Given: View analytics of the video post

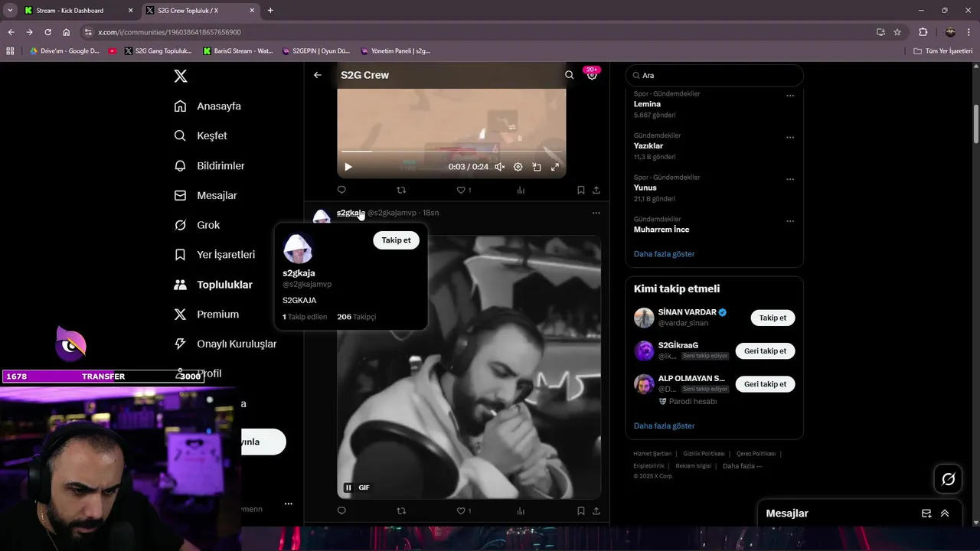Looking at the screenshot, I should [521, 190].
